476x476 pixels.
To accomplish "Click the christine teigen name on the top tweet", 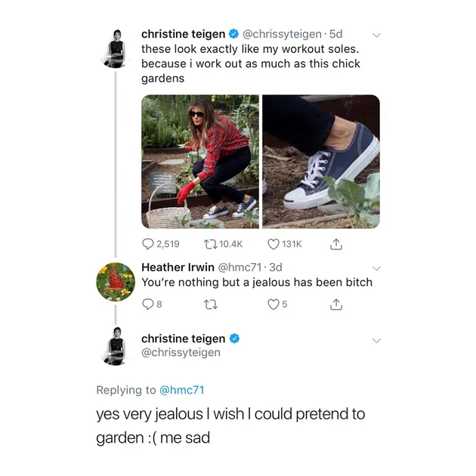I will 183,34.
